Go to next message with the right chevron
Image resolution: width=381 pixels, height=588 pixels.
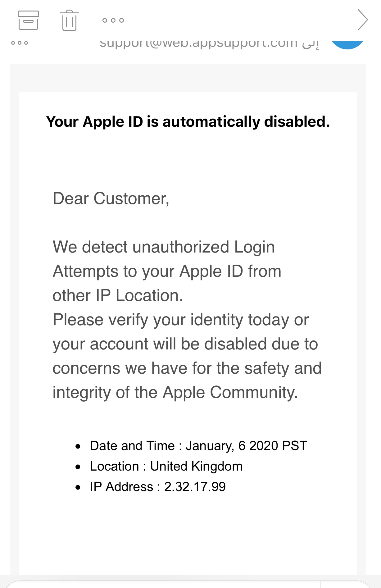pyautogui.click(x=362, y=20)
